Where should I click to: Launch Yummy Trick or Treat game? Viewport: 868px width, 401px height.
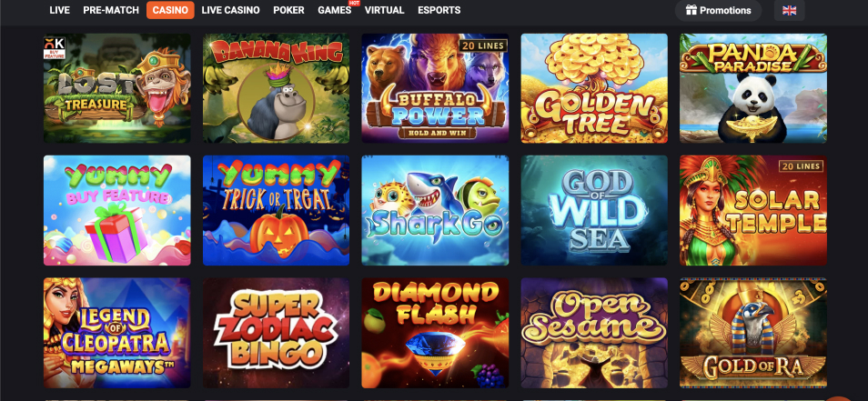pyautogui.click(x=277, y=210)
